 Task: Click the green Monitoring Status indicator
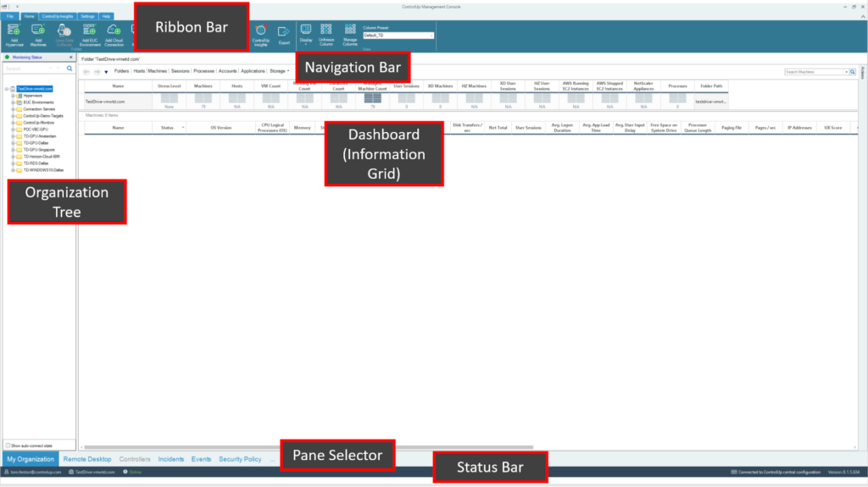coord(7,57)
